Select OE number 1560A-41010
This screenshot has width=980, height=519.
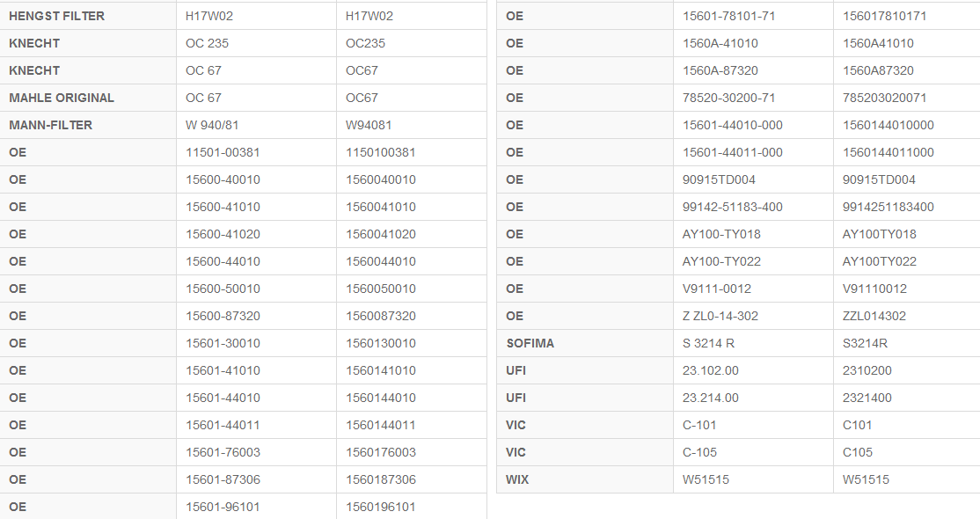pyautogui.click(x=720, y=43)
